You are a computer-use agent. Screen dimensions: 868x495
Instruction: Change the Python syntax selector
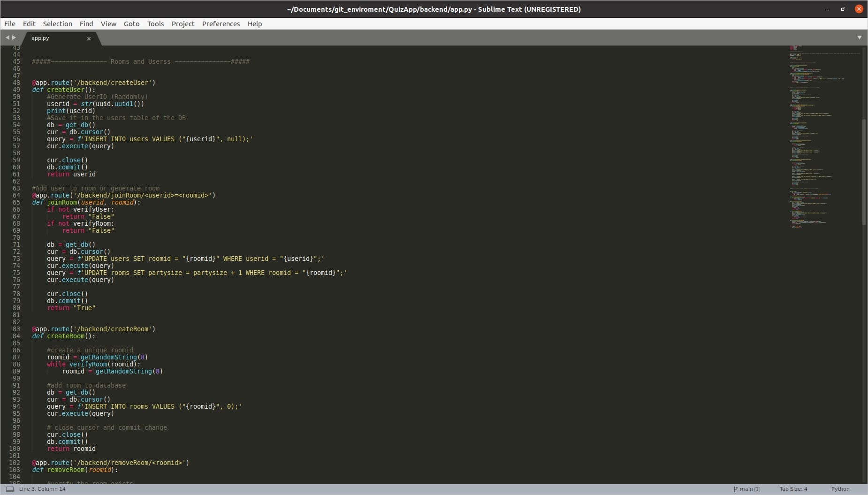[840, 489]
